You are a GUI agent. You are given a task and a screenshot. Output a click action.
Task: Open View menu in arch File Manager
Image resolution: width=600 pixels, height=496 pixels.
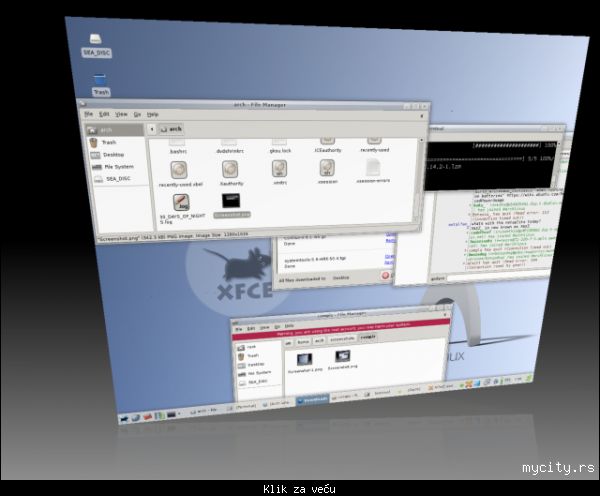pos(121,114)
